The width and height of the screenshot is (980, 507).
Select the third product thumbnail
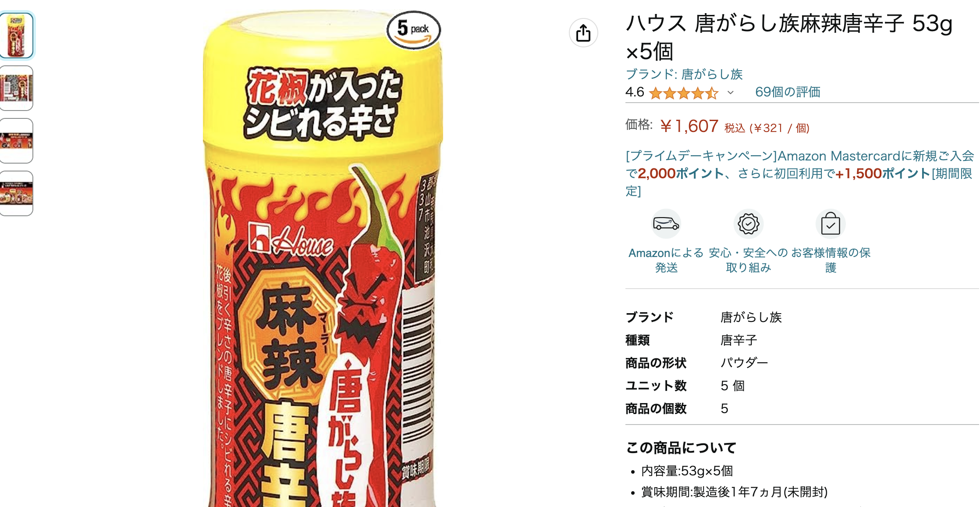(16, 141)
